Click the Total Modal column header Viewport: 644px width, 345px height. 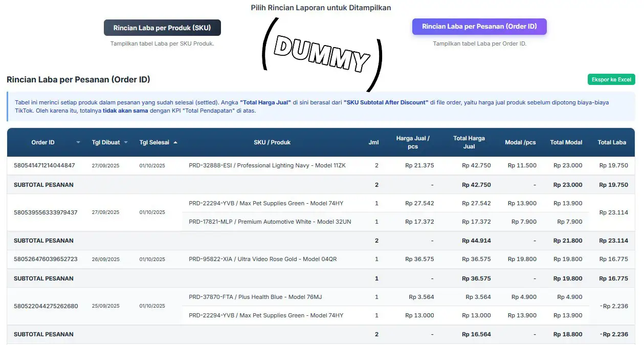pyautogui.click(x=566, y=142)
